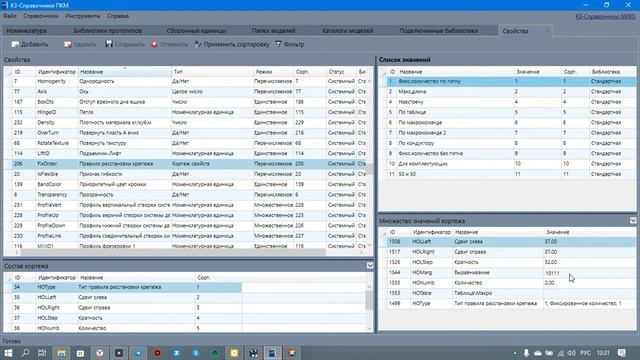Sort Свойства table by Режим column
Image resolution: width=640 pixels, height=360 pixels.
pos(273,71)
